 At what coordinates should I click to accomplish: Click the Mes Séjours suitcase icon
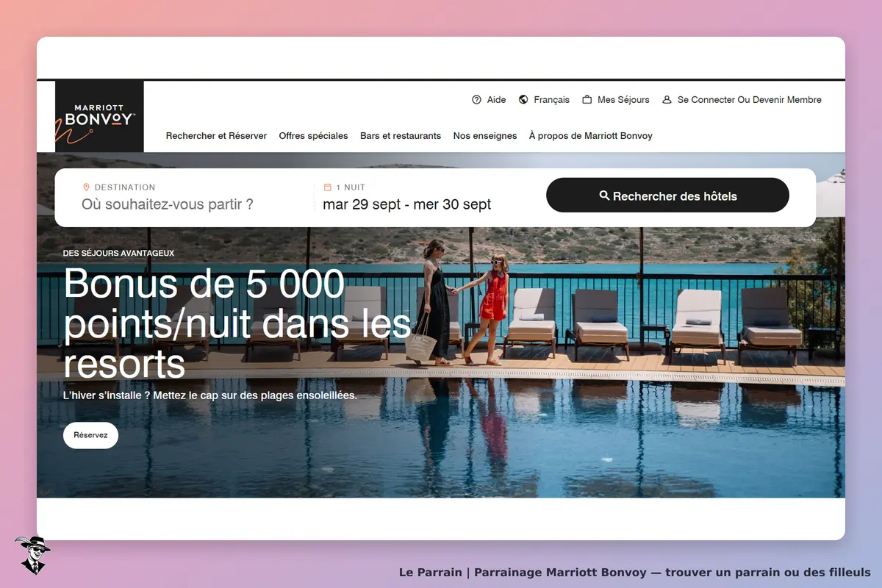coord(587,100)
